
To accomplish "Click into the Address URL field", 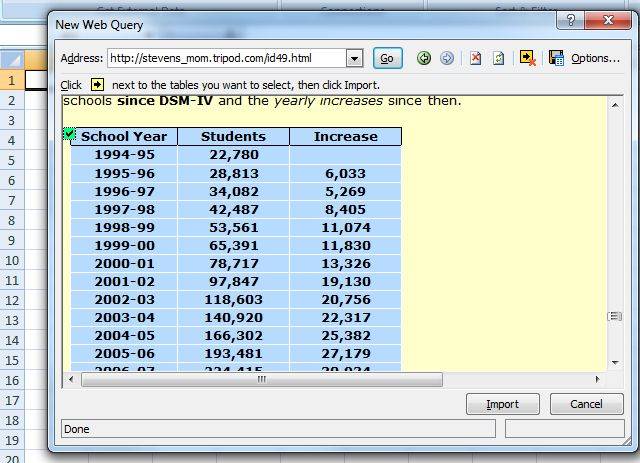I will click(227, 58).
